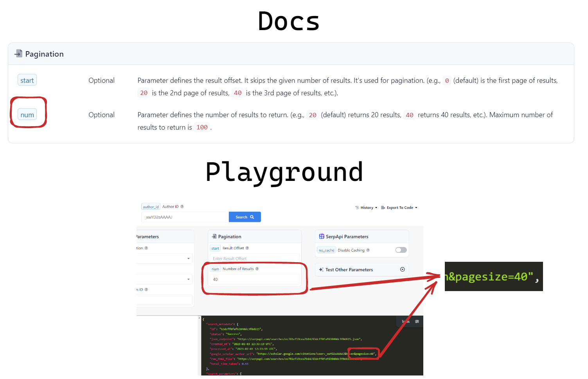Open the History dropdown
The width and height of the screenshot is (588, 379).
coord(366,207)
